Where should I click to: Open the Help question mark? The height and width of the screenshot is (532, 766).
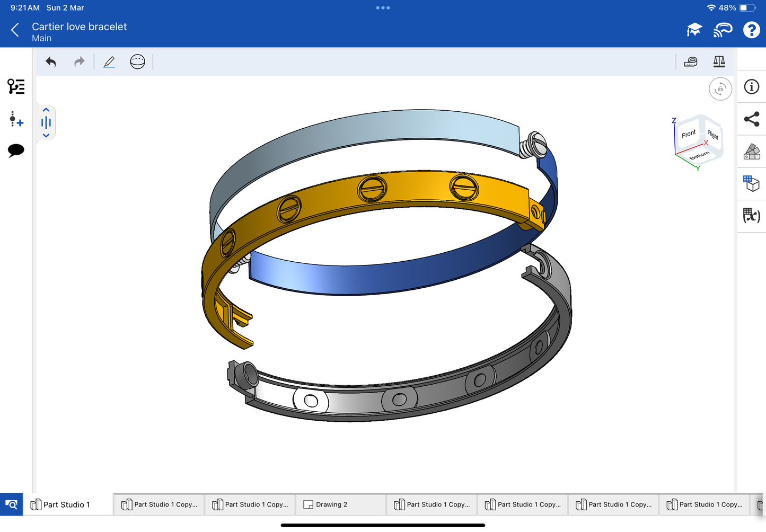tap(751, 30)
